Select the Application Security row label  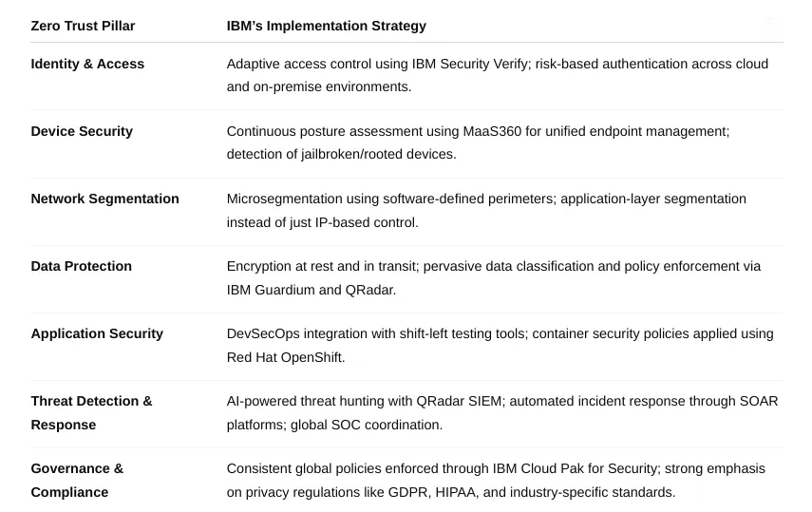[x=97, y=333]
